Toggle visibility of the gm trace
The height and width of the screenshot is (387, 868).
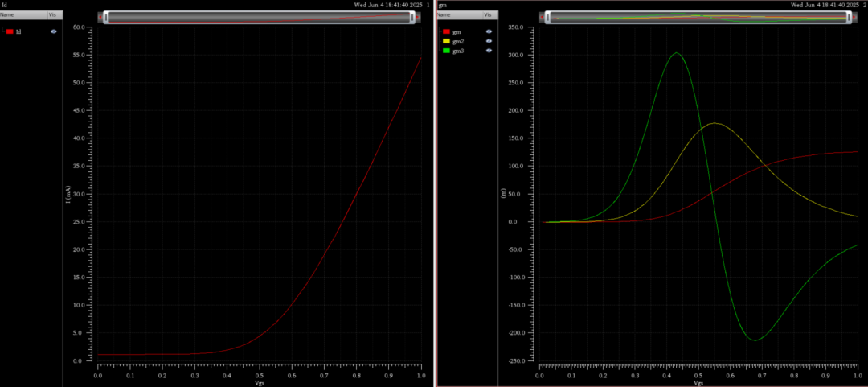[489, 31]
